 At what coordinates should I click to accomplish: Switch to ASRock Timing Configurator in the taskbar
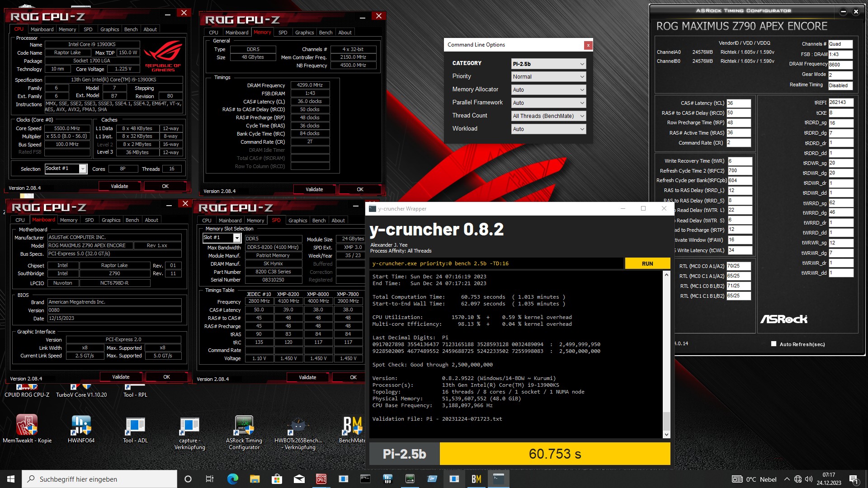pyautogui.click(x=410, y=479)
